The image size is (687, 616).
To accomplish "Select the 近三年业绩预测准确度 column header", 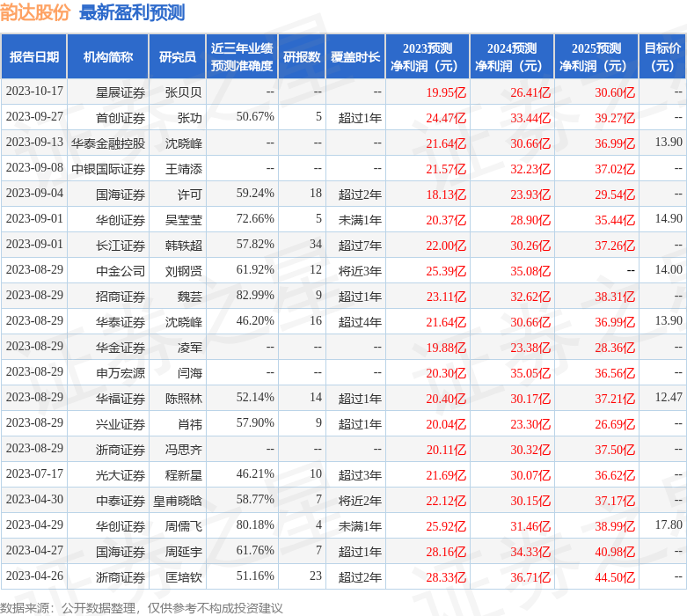I will tap(242, 56).
